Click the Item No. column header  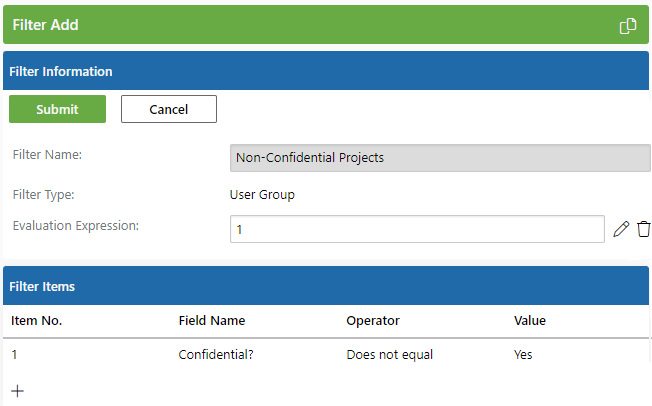(36, 321)
